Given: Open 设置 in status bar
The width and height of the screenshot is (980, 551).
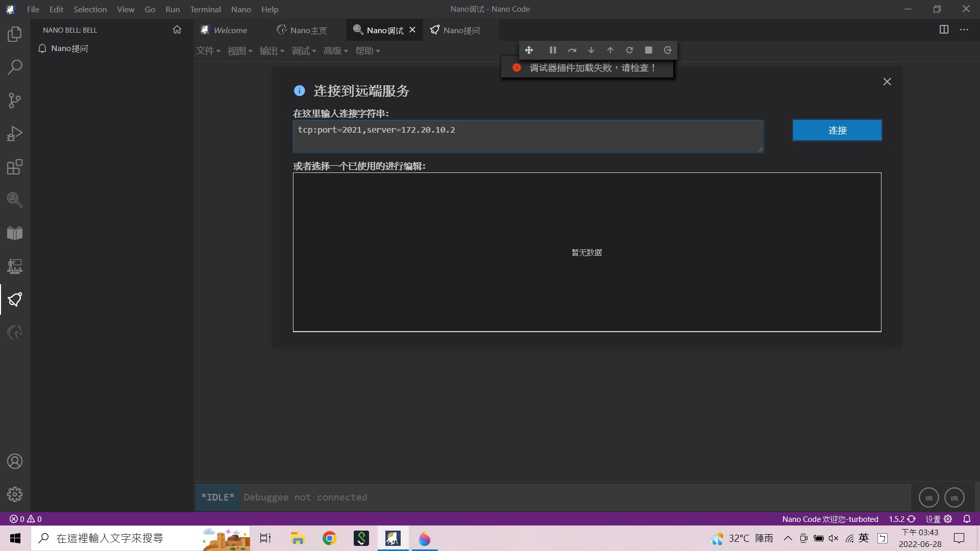Looking at the screenshot, I should pos(939,519).
